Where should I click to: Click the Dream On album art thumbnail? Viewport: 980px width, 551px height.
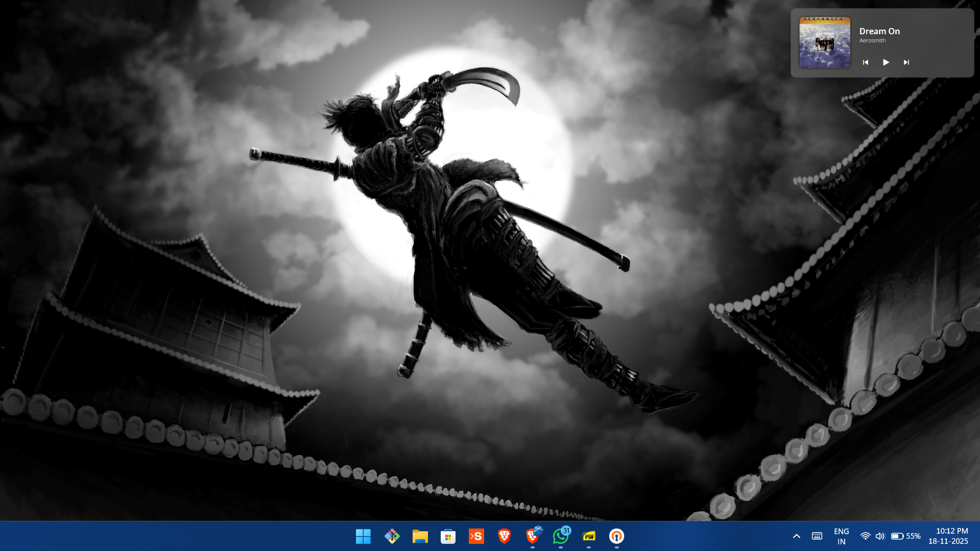click(x=825, y=43)
